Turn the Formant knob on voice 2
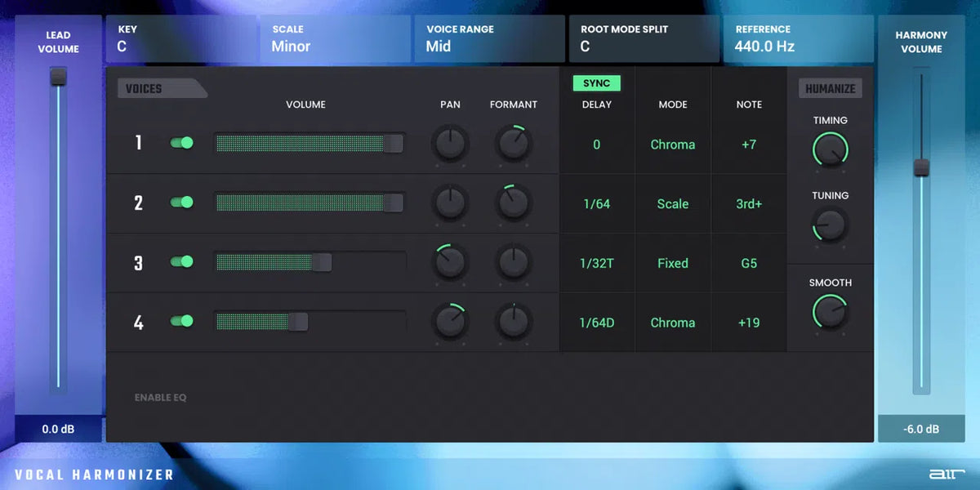The width and height of the screenshot is (980, 490). pos(514,203)
